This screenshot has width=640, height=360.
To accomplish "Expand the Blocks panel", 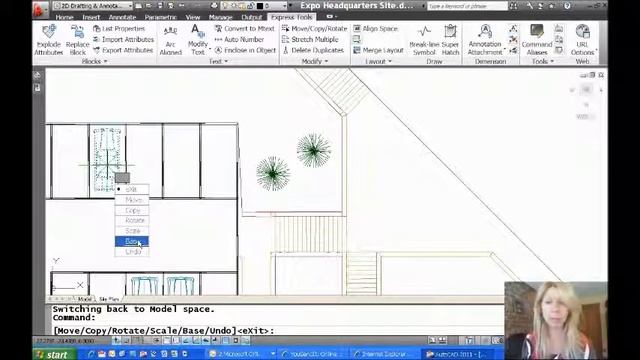I will pos(94,61).
